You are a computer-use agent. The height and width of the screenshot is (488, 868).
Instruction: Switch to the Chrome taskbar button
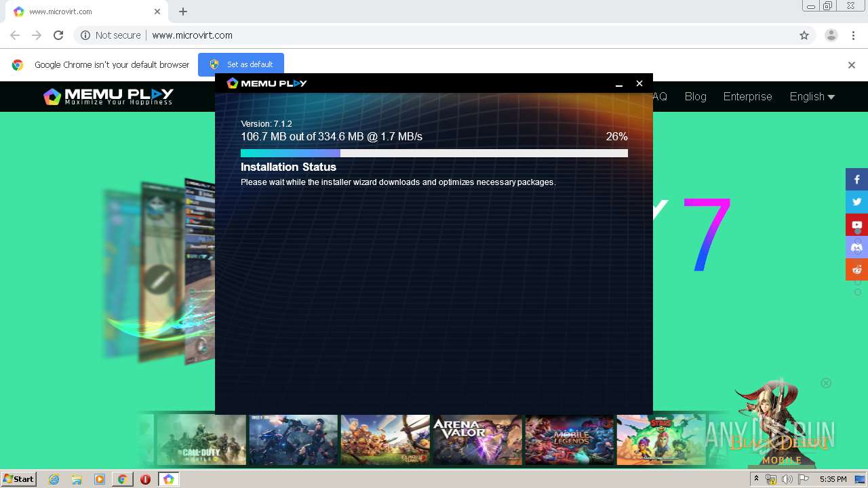tap(122, 479)
